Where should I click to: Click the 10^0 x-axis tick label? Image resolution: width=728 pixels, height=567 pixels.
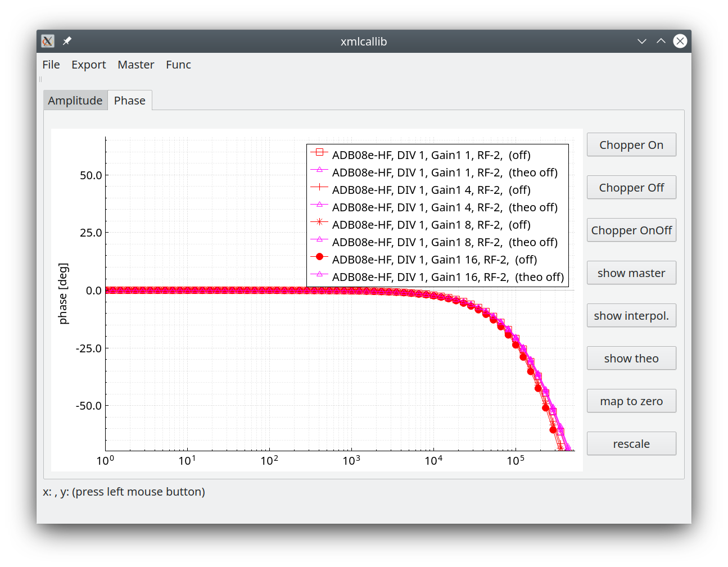[x=105, y=460]
